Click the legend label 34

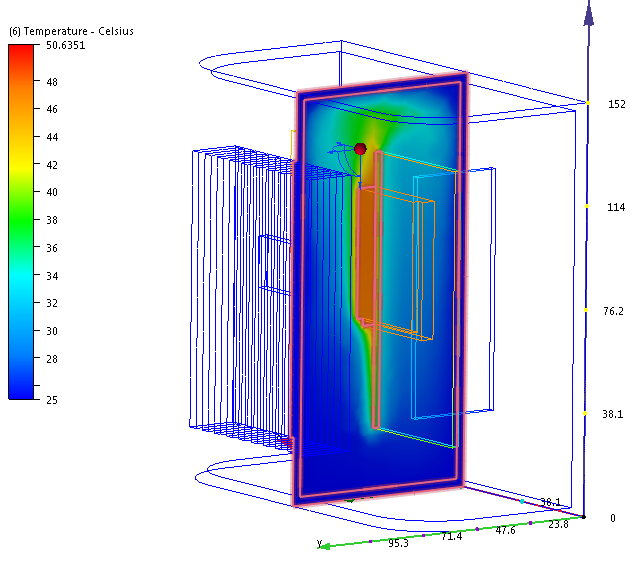point(52,276)
